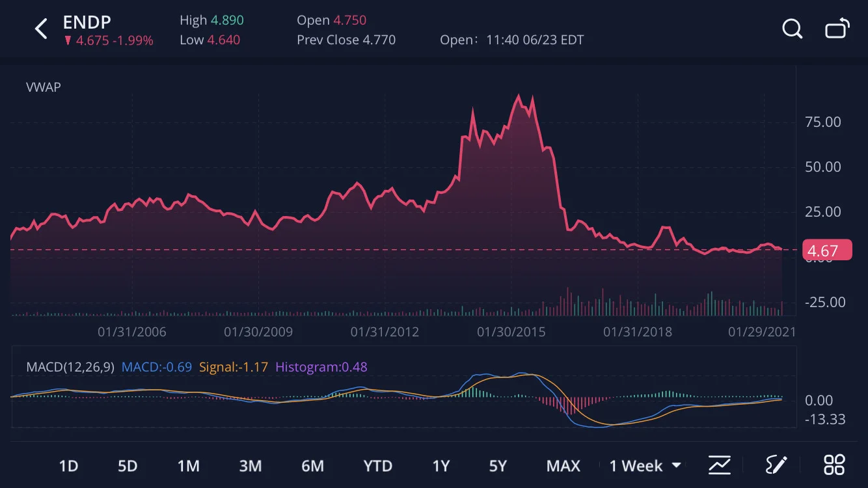Tap the Low 4.640 value
The height and width of the screenshot is (488, 868).
[210, 40]
